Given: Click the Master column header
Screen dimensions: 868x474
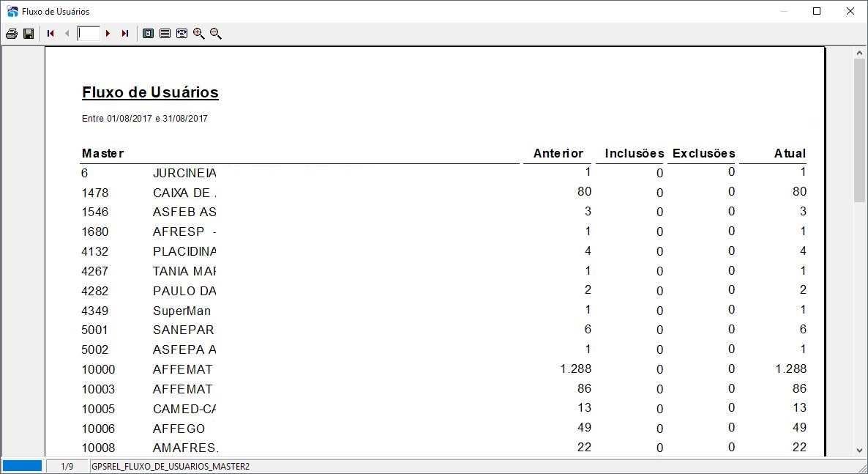Looking at the screenshot, I should 102,154.
